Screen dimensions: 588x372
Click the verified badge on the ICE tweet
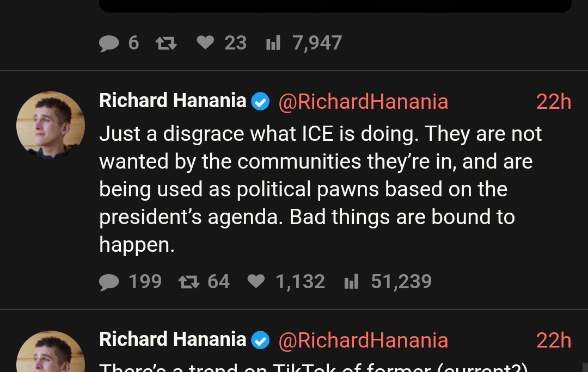(x=260, y=102)
